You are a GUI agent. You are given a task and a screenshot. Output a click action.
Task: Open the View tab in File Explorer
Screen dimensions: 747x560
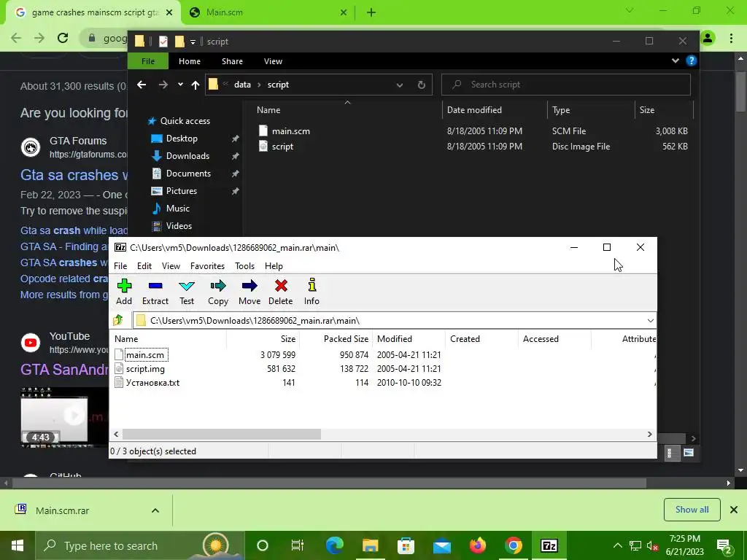273,61
